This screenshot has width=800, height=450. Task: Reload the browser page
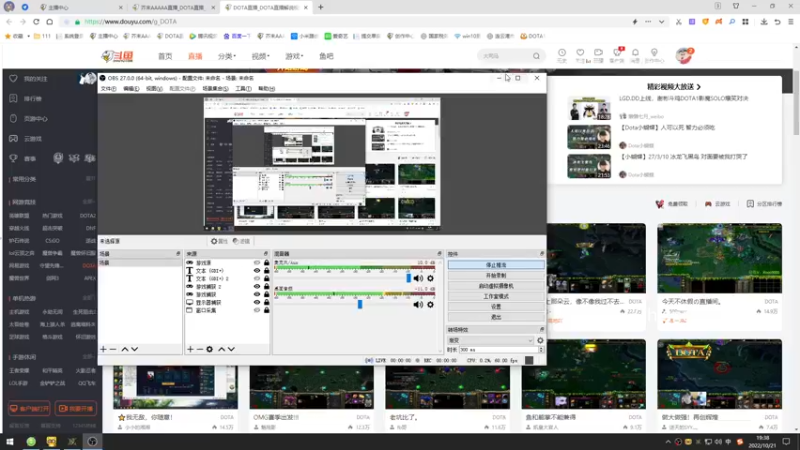[36, 22]
